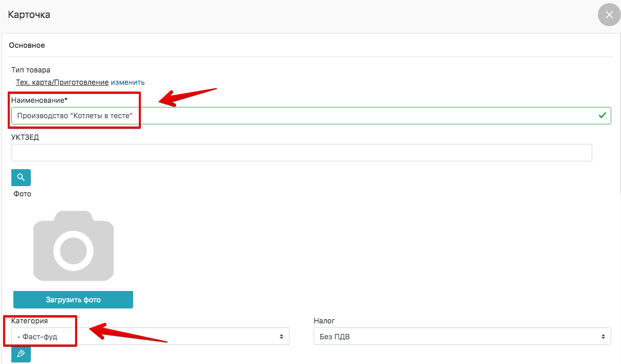The height and width of the screenshot is (364, 621).
Task: Click the up-down arrows on the Категория select
Action: [x=281, y=337]
